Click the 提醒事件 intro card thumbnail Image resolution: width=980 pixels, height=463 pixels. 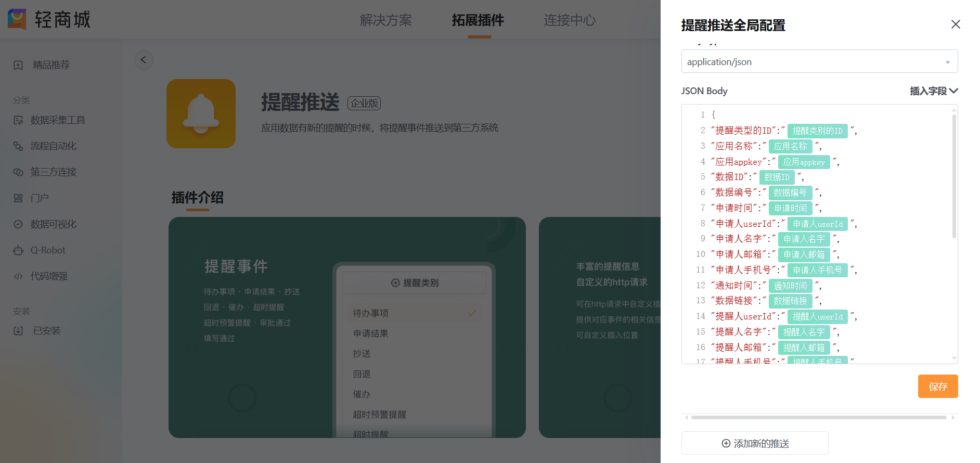pos(347,327)
